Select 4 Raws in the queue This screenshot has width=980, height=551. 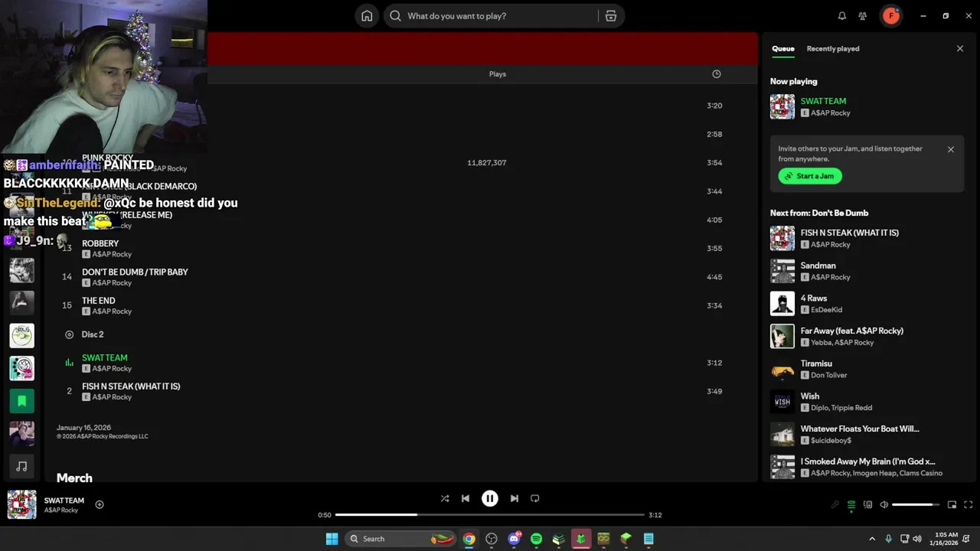pyautogui.click(x=867, y=304)
